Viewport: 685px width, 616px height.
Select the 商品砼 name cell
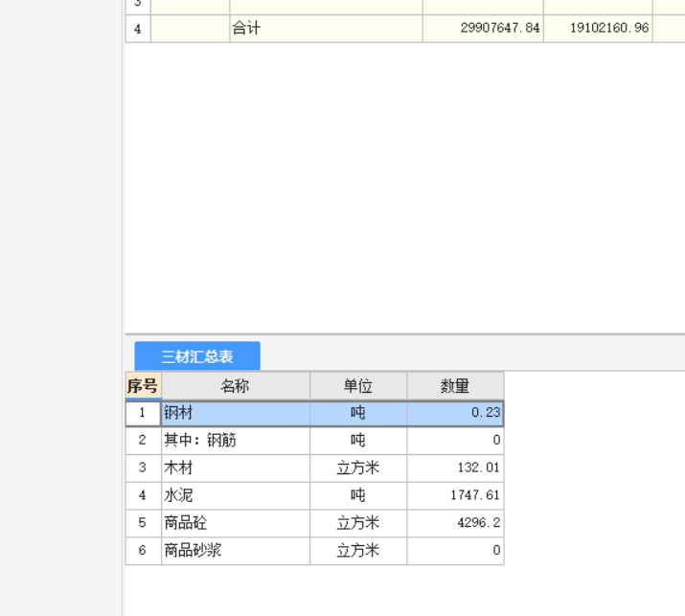pos(236,523)
